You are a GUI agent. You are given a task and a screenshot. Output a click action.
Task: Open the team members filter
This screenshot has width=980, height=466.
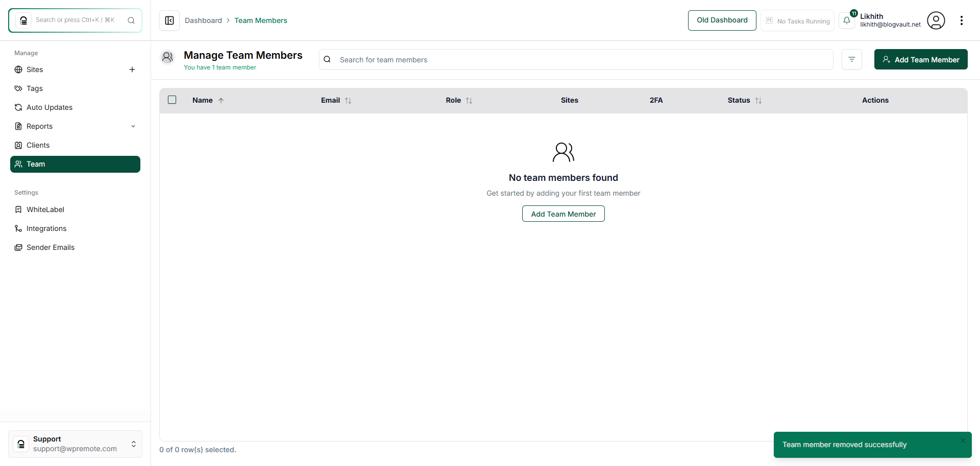(x=851, y=59)
